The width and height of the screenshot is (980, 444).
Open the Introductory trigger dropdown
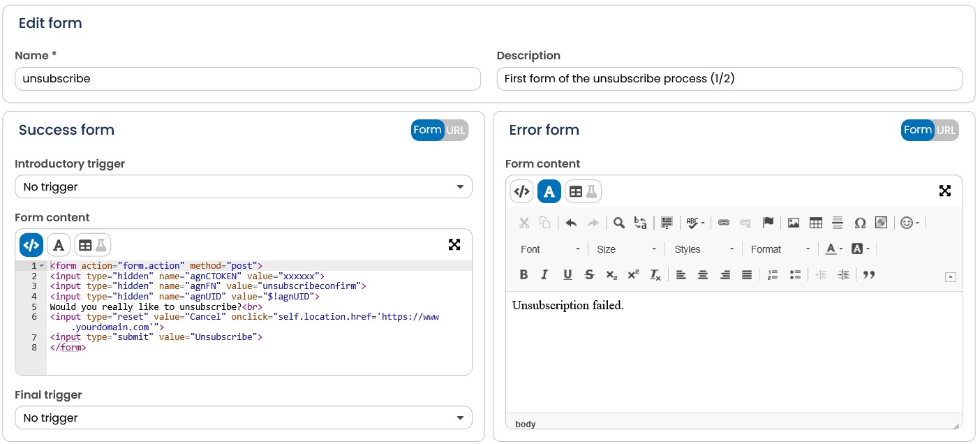[244, 187]
